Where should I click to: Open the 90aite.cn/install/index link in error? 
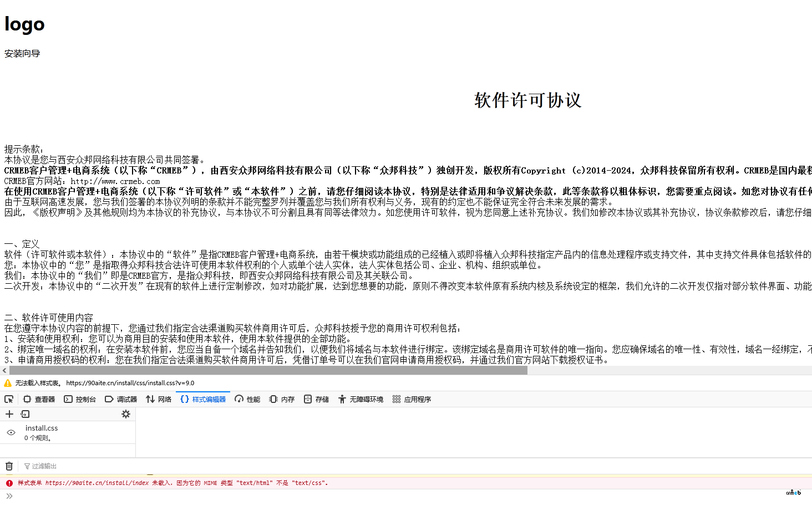click(97, 483)
